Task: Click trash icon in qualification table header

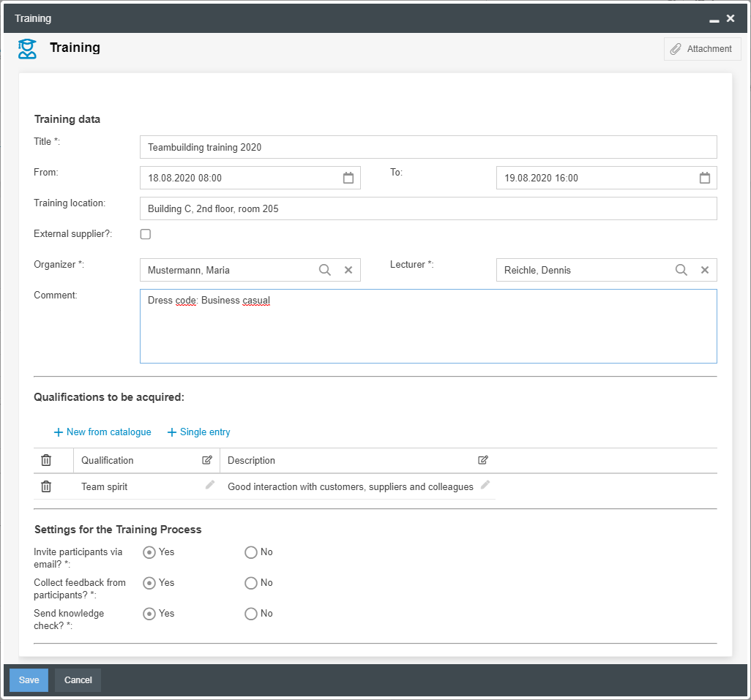Action: coord(46,460)
